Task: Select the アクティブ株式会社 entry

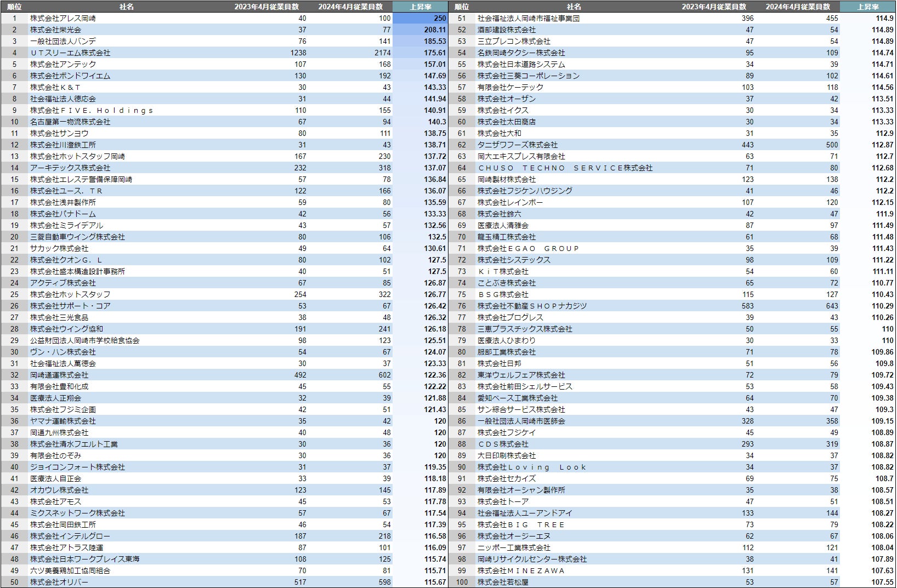Action: 63,283
